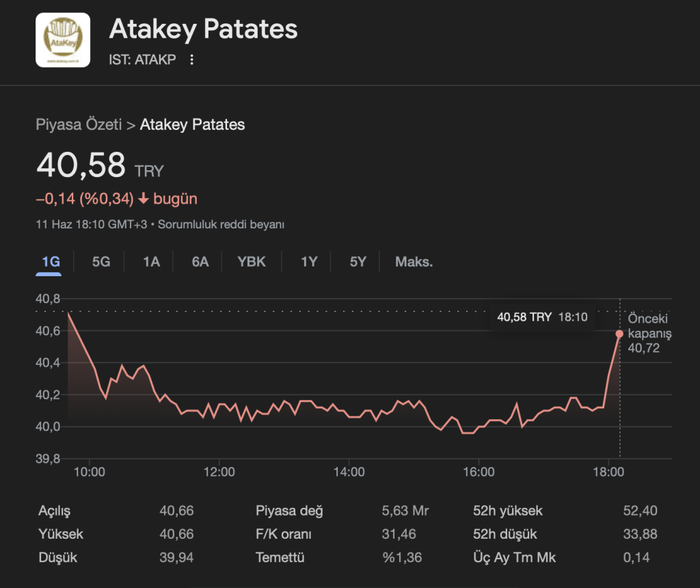Click the 40,58 TRY chart tooltip
The image size is (700, 588).
tap(541, 317)
